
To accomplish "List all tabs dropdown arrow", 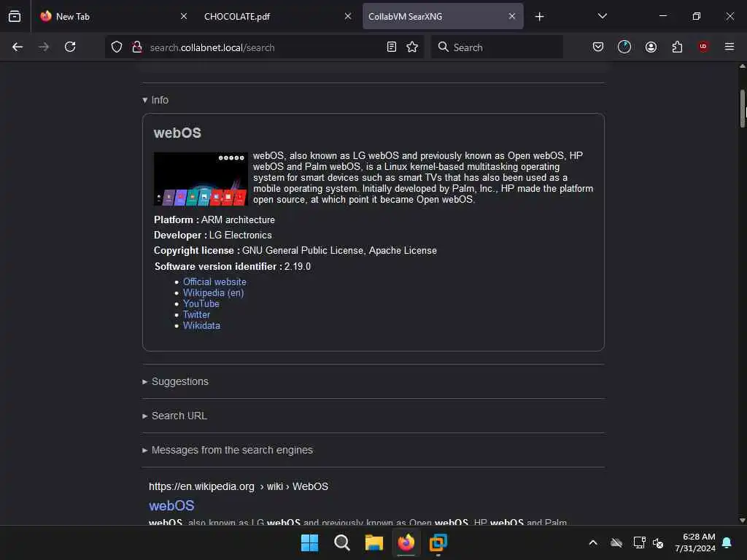I will (602, 16).
